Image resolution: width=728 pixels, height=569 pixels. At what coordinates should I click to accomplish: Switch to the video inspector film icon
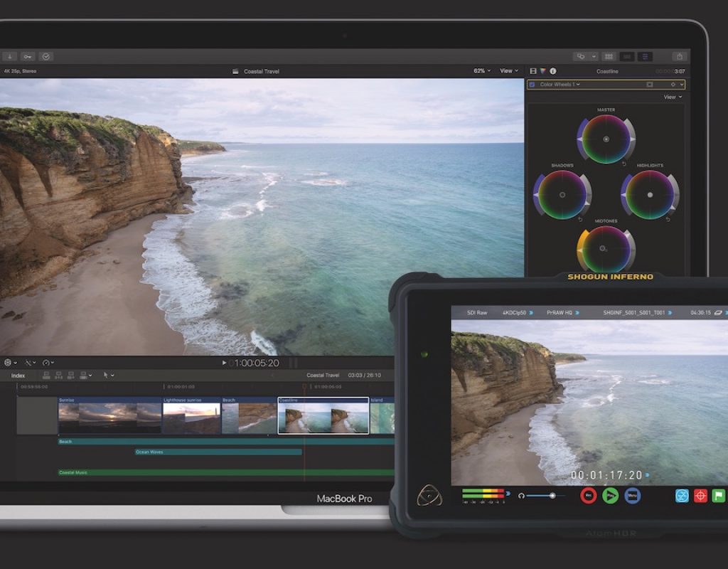tap(533, 71)
